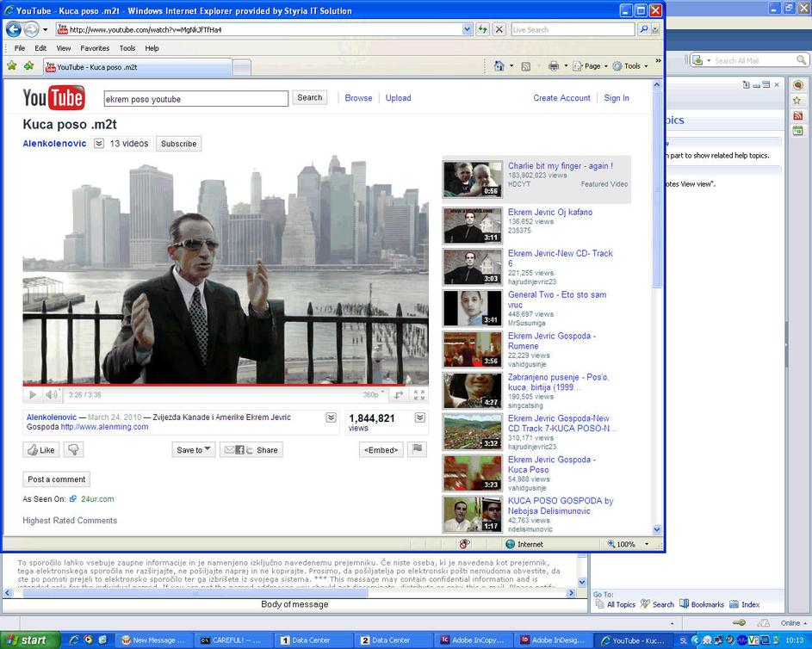This screenshot has height=649, width=812.
Task: Flag the video with the flag icon
Action: point(417,449)
